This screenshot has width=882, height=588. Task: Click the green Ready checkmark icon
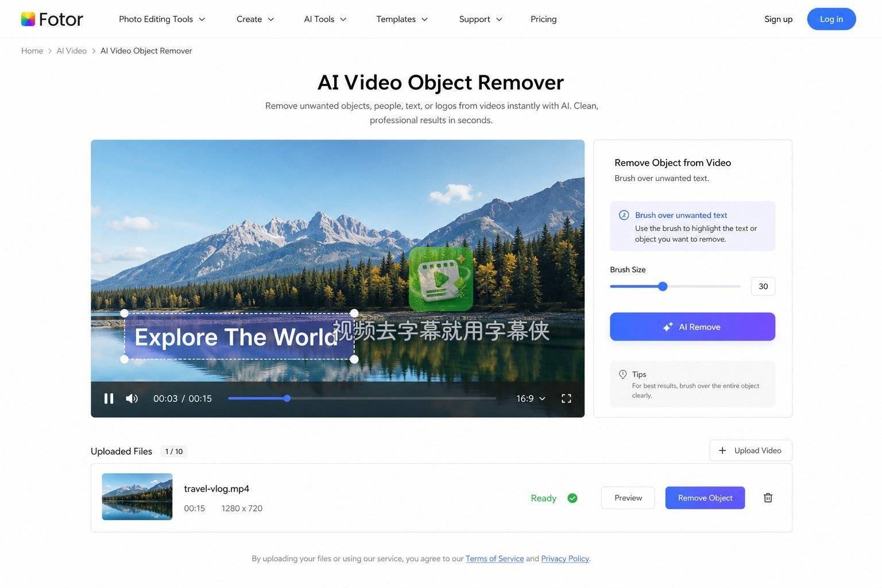572,498
